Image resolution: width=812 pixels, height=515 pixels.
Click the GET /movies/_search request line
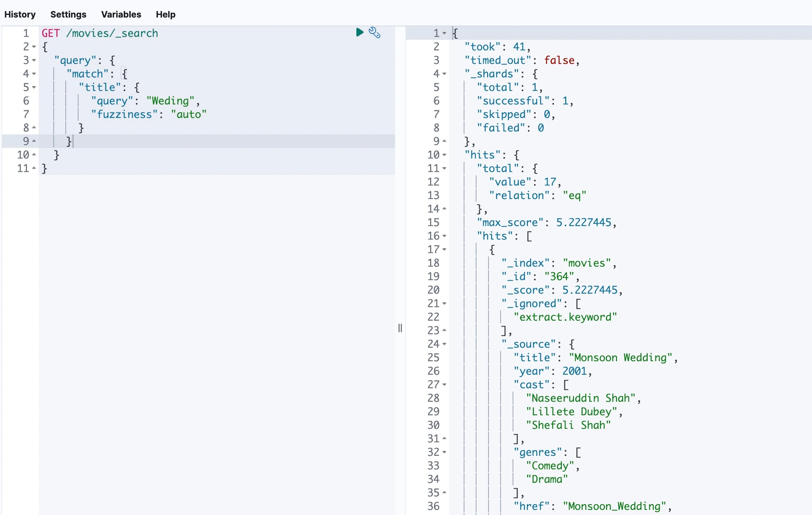[x=100, y=33]
